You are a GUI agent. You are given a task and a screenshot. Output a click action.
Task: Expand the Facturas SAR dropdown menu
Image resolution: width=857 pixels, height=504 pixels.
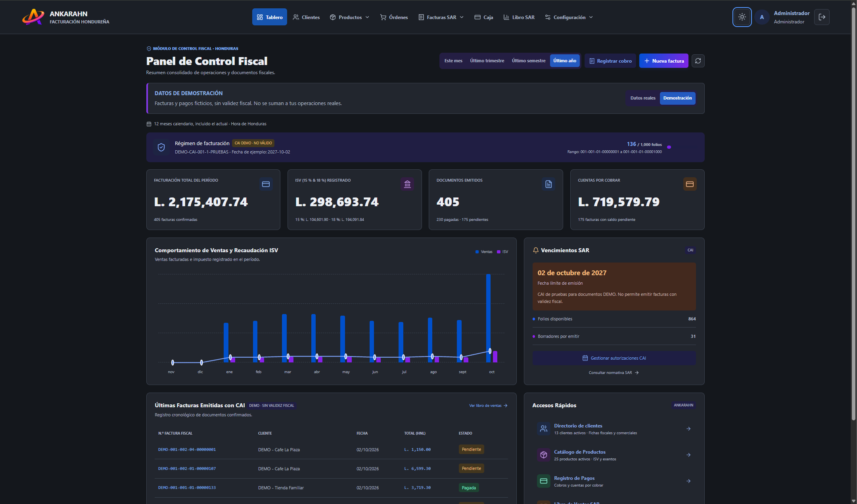(441, 17)
